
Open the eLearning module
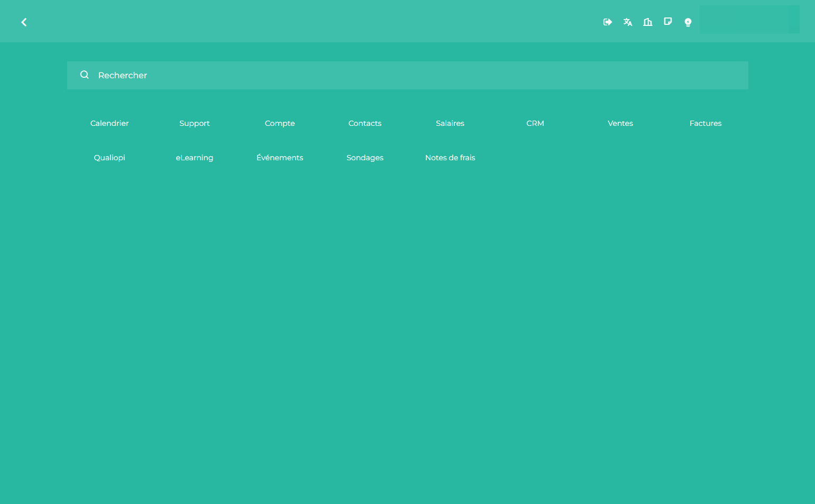(x=195, y=158)
